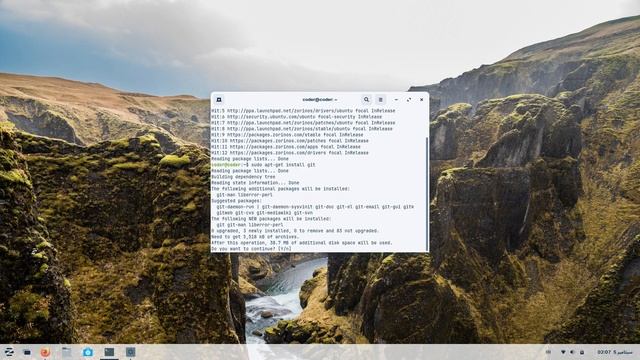Open the terminal hamburger menu
Image resolution: width=640 pixels, height=360 pixels.
click(x=380, y=100)
